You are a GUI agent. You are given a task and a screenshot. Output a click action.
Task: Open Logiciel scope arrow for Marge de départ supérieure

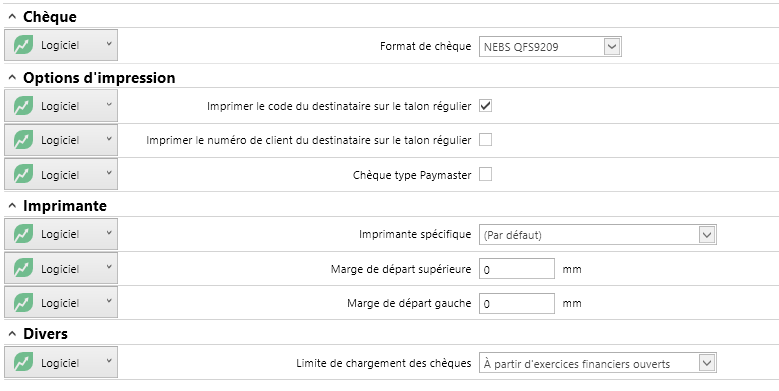coord(109,267)
